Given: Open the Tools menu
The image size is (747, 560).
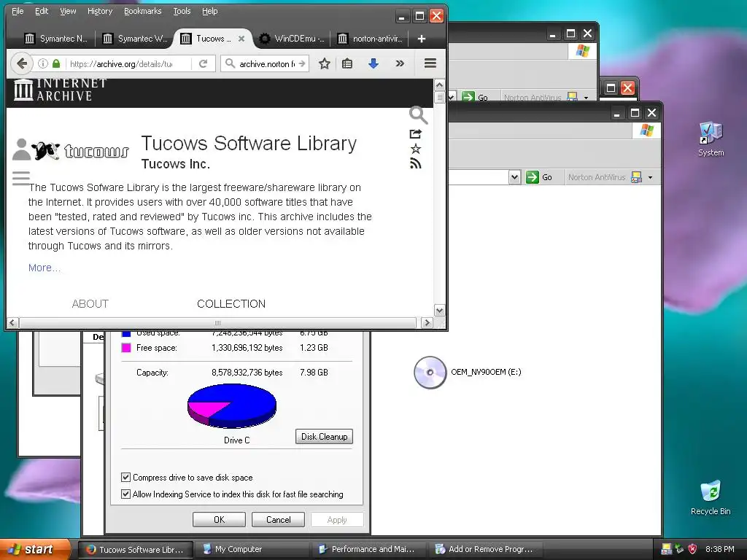Looking at the screenshot, I should coord(182,11).
